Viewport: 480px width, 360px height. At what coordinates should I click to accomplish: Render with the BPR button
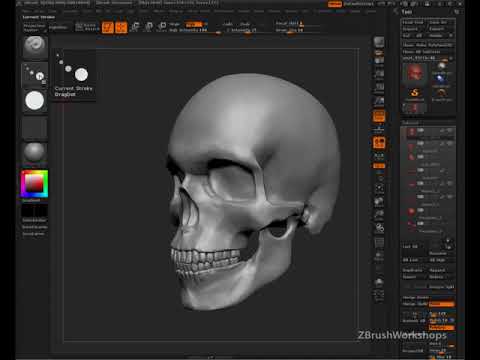379,42
